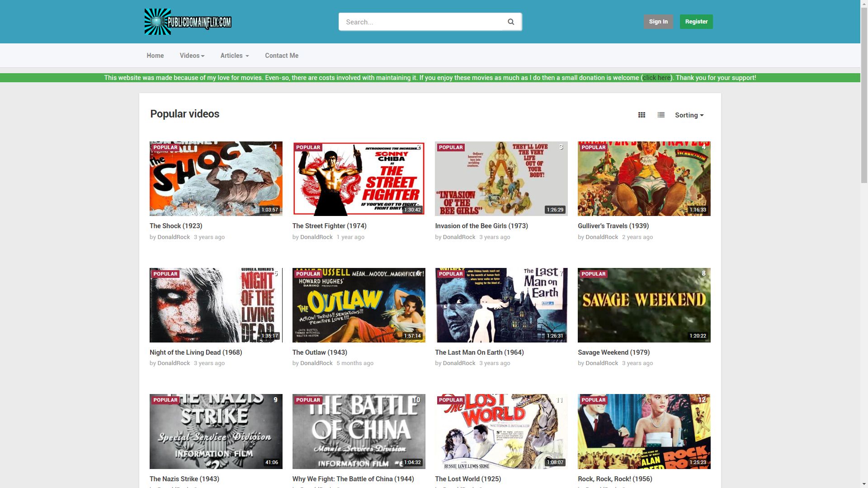Click DonaldRock author under The Outlaw
This screenshot has height=488, width=868.
pos(316,363)
